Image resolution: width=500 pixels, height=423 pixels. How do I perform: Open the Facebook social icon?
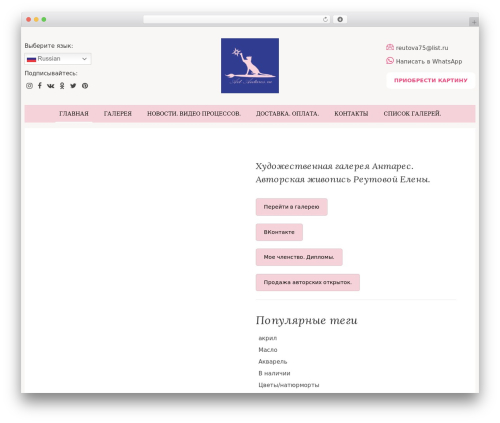(x=40, y=86)
